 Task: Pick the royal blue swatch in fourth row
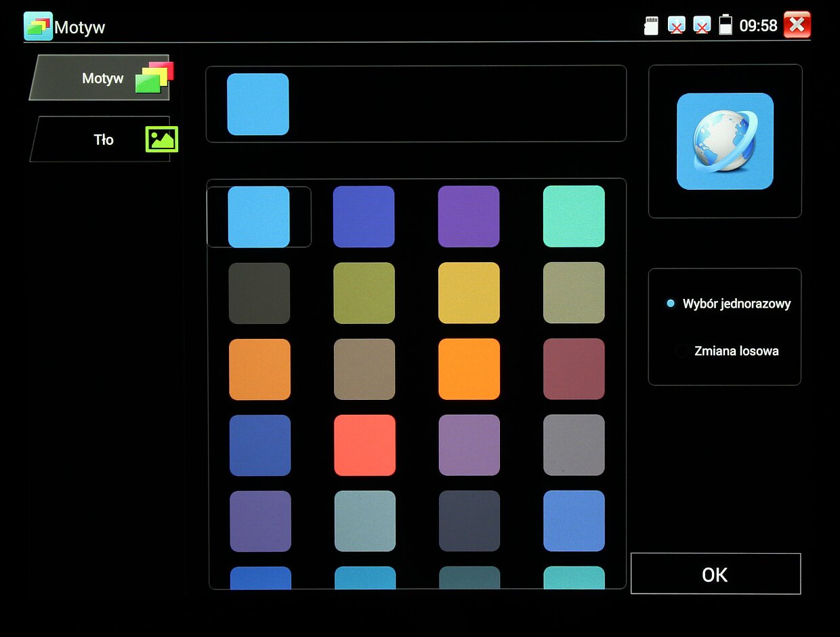click(260, 445)
